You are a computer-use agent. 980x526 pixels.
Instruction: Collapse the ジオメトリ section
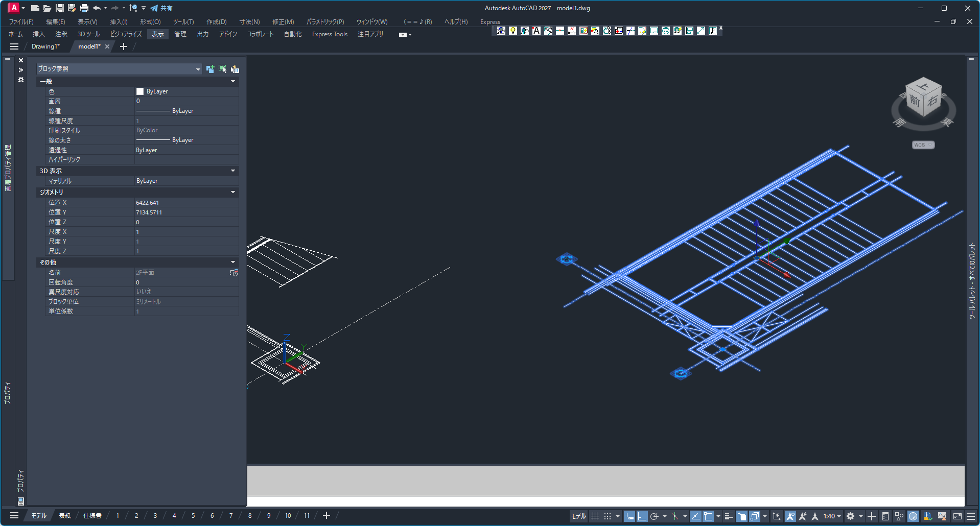pyautogui.click(x=233, y=193)
